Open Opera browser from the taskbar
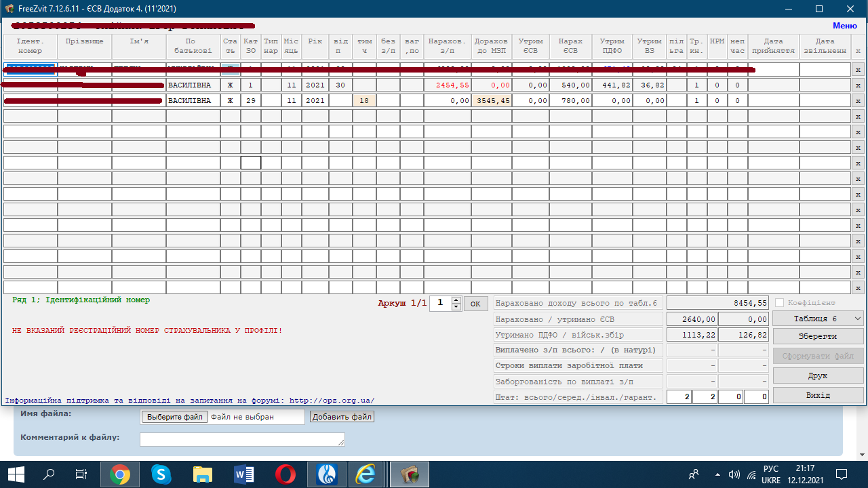This screenshot has width=868, height=488. [x=285, y=475]
